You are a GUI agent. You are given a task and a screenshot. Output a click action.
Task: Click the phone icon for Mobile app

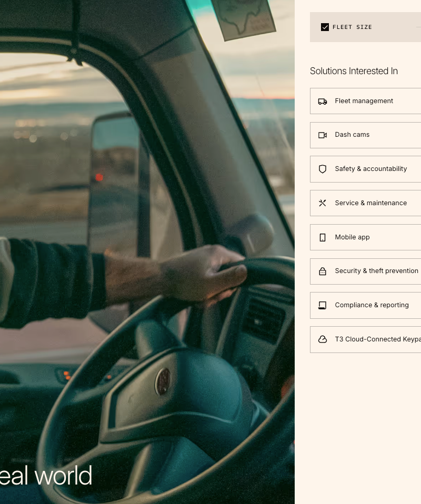pyautogui.click(x=322, y=238)
